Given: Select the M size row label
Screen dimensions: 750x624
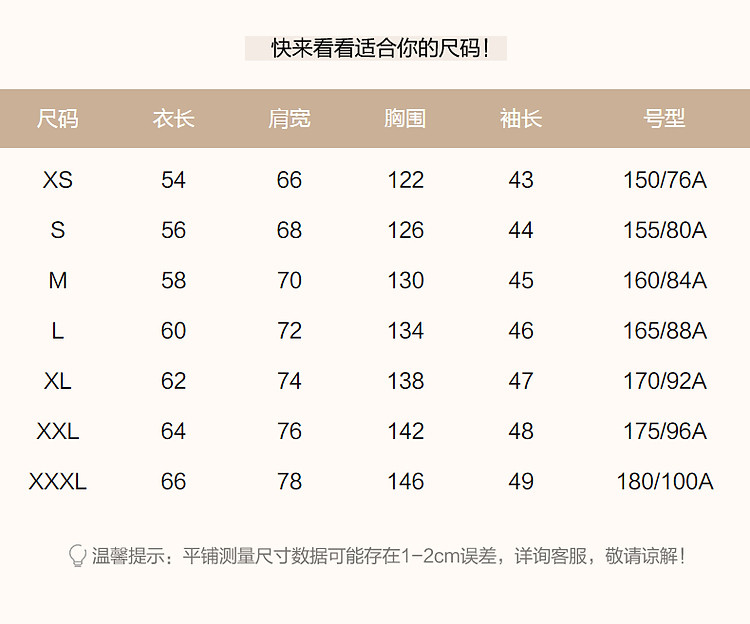Looking at the screenshot, I should click(x=58, y=281).
